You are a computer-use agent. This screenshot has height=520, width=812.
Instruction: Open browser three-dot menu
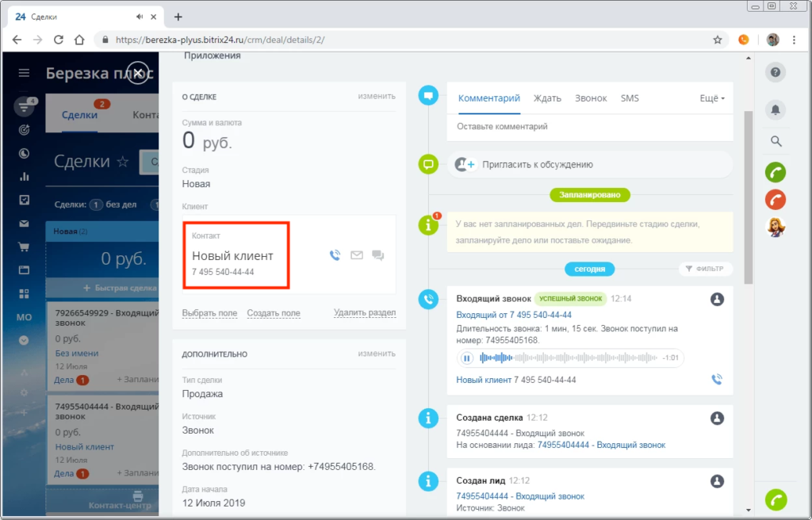pos(794,40)
